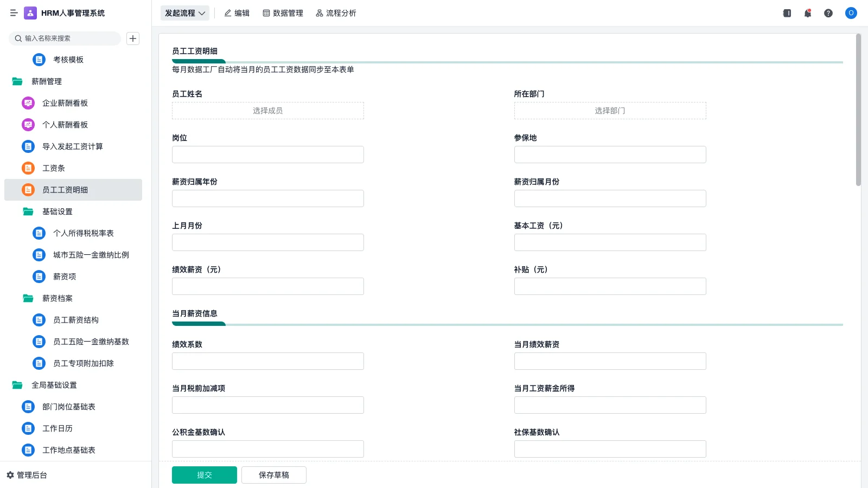Expand the 发起流程 dropdown arrow

pos(200,13)
